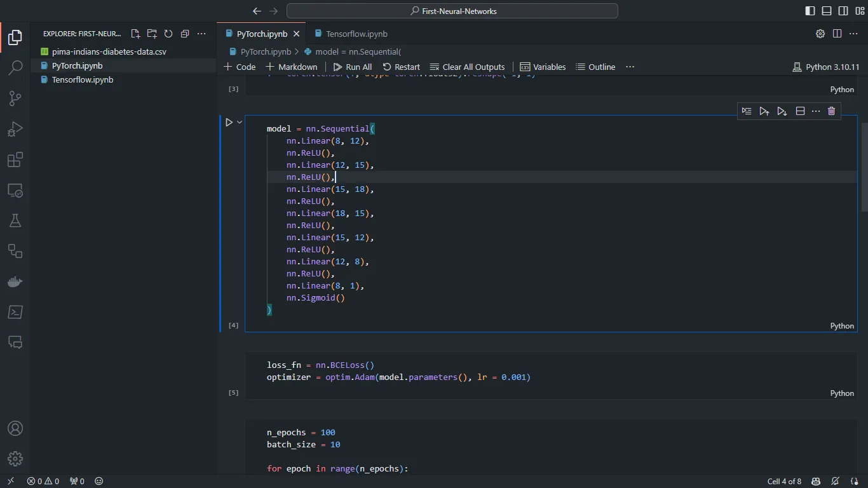Go forward using the title bar arrow
The width and height of the screenshot is (868, 488).
274,11
